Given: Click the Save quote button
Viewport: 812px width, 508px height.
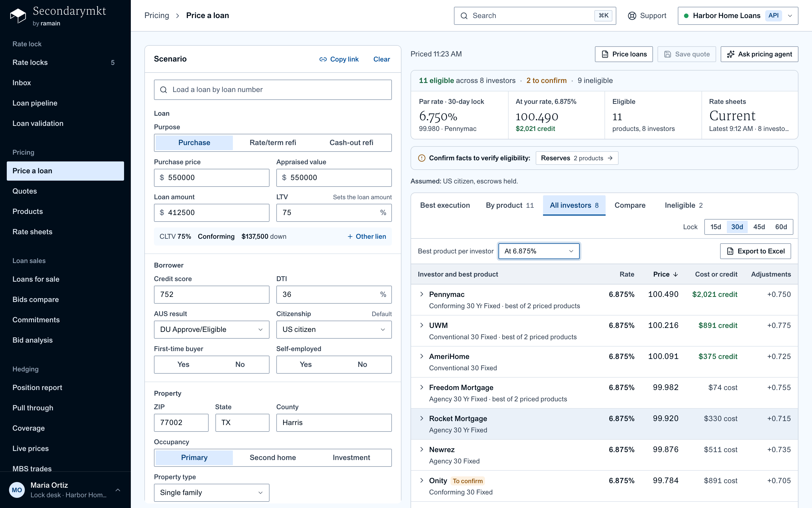Looking at the screenshot, I should click(x=687, y=54).
